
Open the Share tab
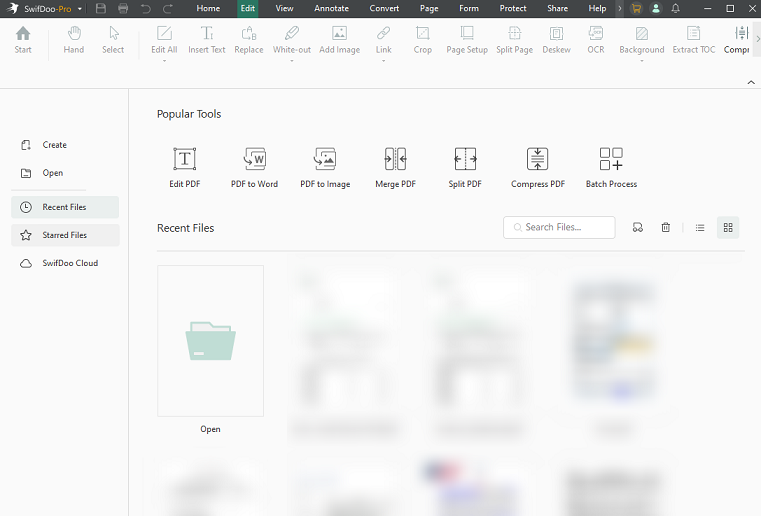pyautogui.click(x=558, y=8)
